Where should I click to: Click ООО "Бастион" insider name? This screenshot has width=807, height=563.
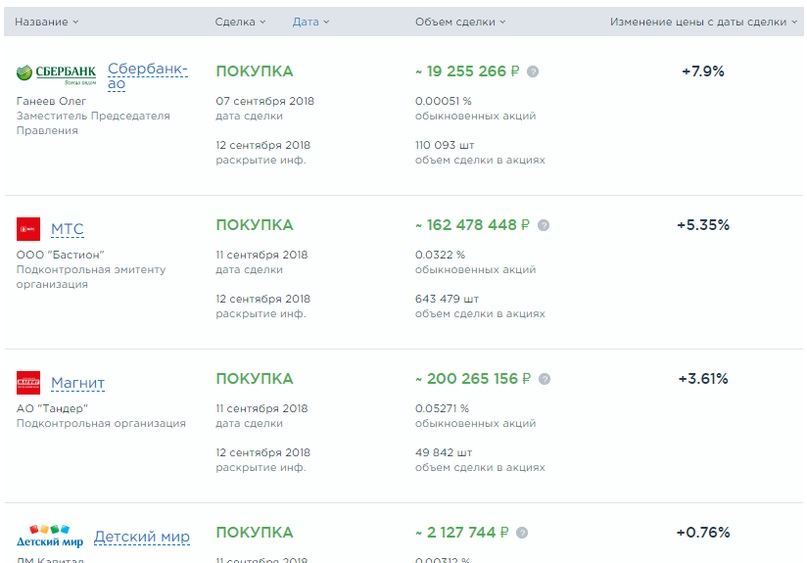point(60,255)
